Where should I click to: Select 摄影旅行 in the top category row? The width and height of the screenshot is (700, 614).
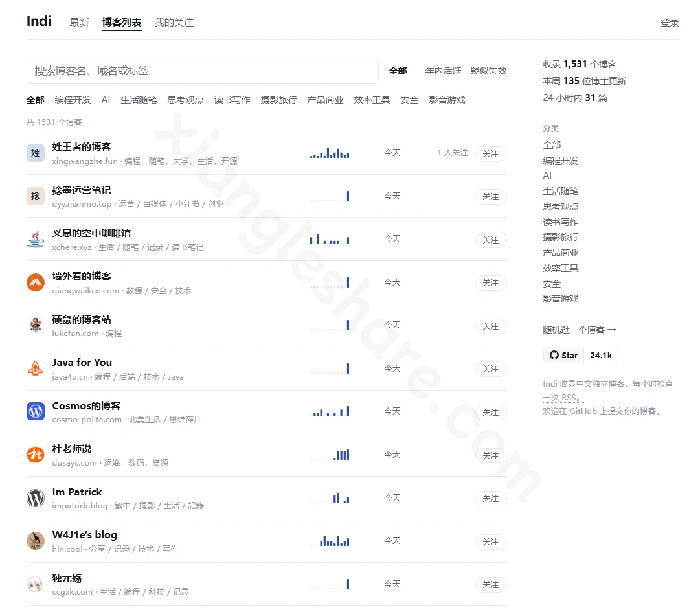click(278, 100)
